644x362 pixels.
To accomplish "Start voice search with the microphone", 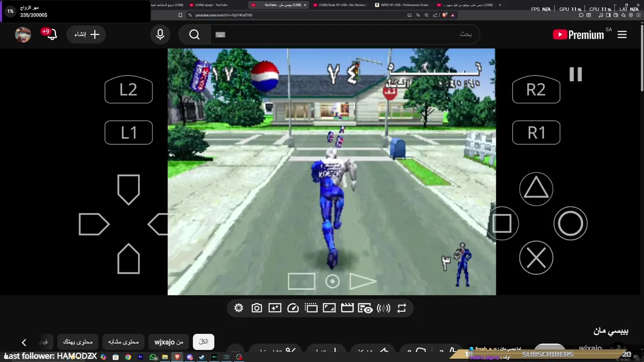I will point(160,34).
